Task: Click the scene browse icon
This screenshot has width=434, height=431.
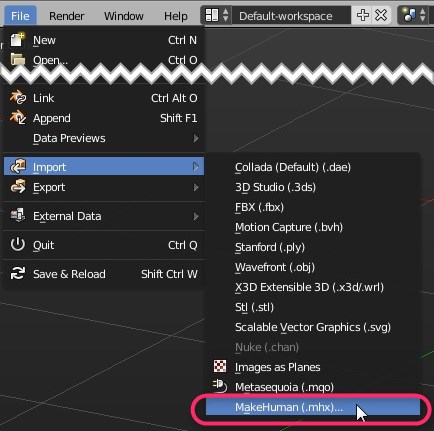Action: point(410,15)
